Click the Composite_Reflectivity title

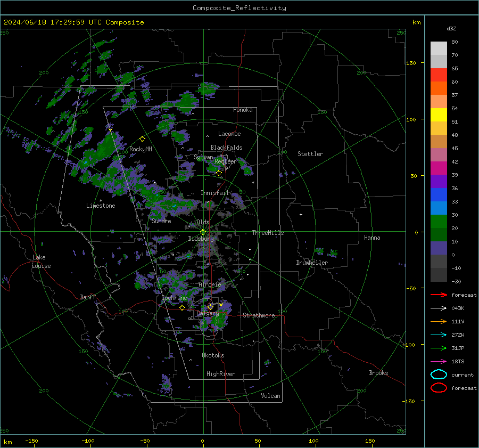point(240,8)
